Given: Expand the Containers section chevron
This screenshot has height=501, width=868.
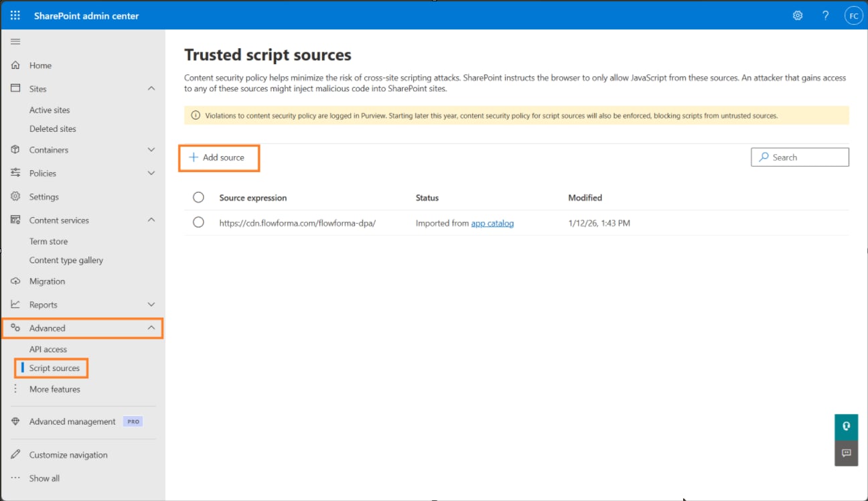Looking at the screenshot, I should click(x=151, y=149).
